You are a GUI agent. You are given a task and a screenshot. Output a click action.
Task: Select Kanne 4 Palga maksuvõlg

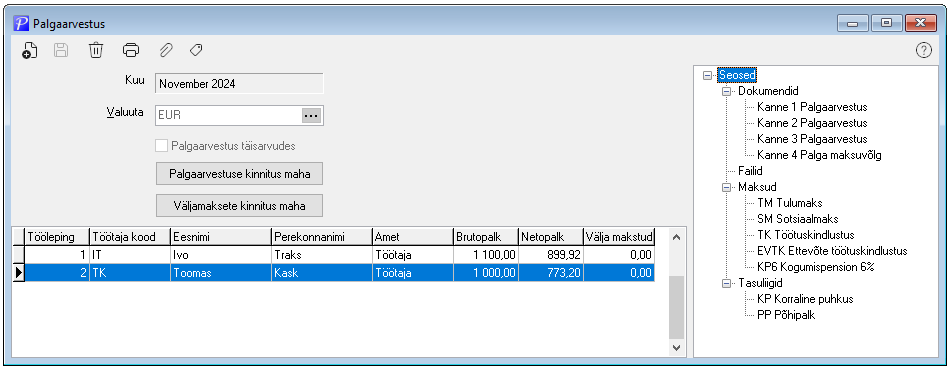click(819, 155)
